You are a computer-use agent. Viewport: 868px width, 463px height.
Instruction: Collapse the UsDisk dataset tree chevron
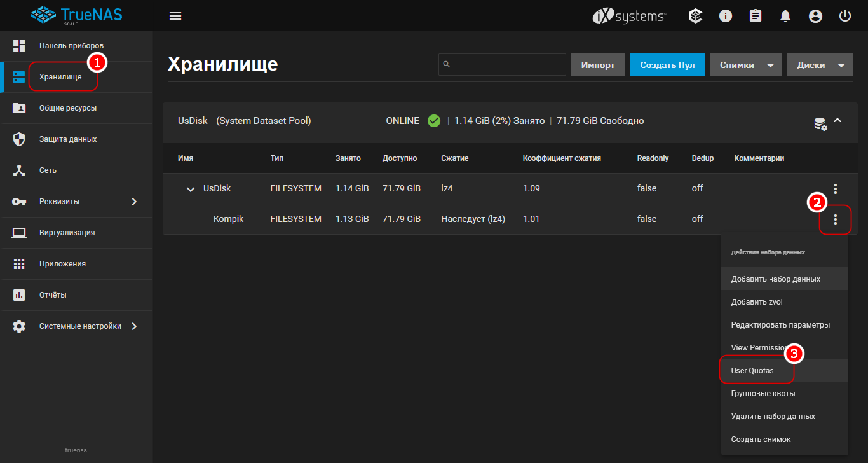coord(191,190)
